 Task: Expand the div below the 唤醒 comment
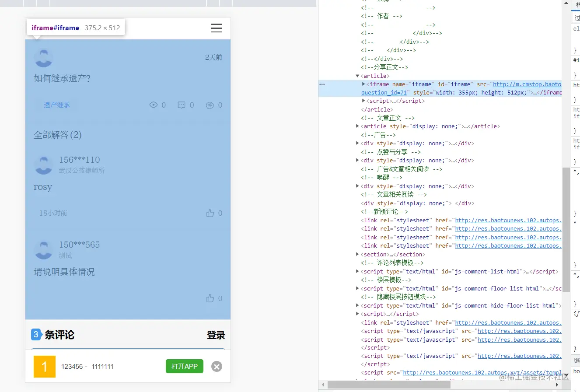coord(358,186)
